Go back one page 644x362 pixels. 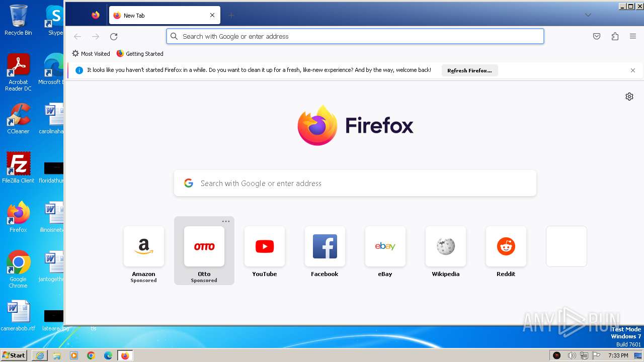coord(77,36)
